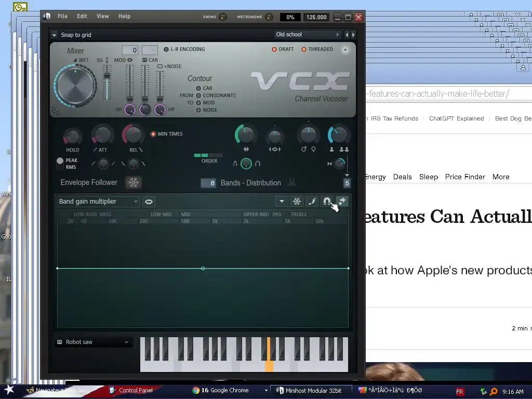The width and height of the screenshot is (532, 399).
Task: Select the CONSONANTS contour radio
Action: 198,96
